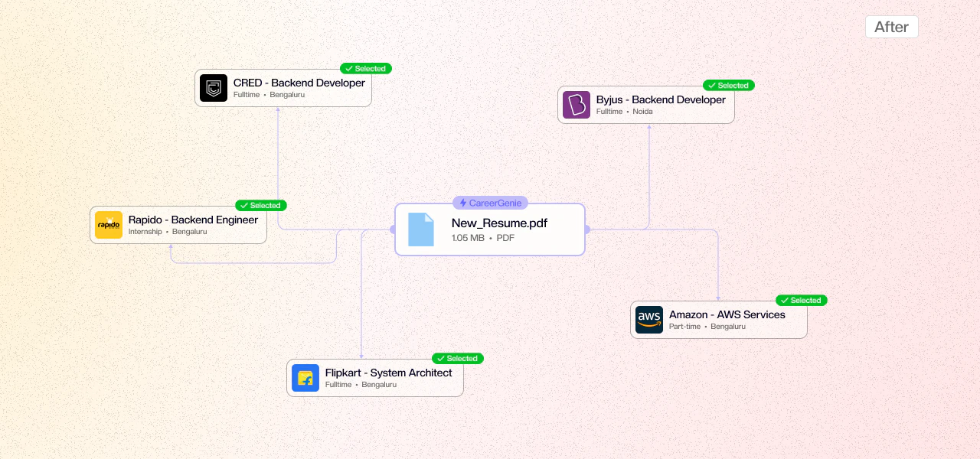This screenshot has height=459, width=980.
Task: Open Amazon - AWS Services job title
Action: [727, 314]
